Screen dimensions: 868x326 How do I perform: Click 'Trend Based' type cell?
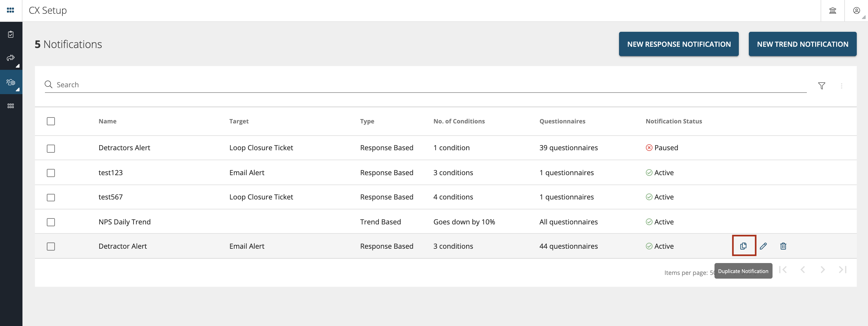pos(380,222)
